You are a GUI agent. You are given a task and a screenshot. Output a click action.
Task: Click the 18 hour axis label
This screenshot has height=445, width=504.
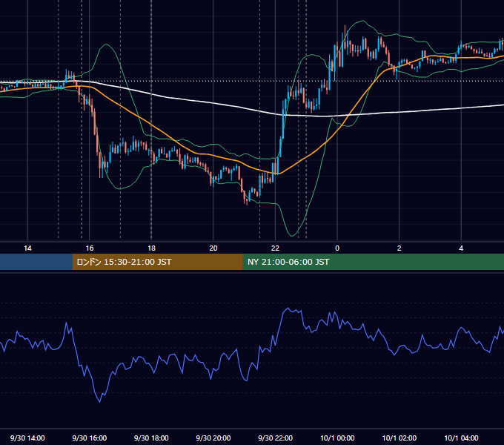click(x=151, y=248)
